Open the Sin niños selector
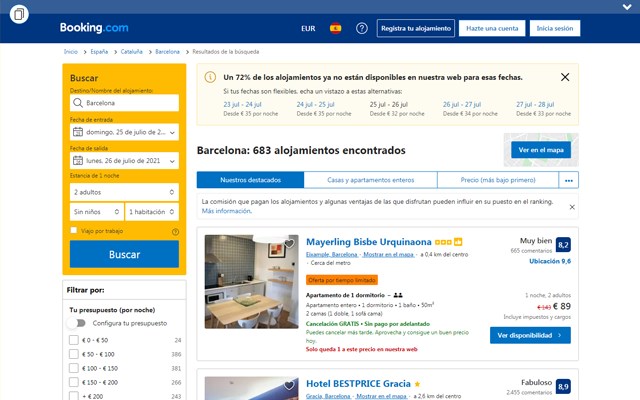Screen dimensions: 640x400 (97, 211)
